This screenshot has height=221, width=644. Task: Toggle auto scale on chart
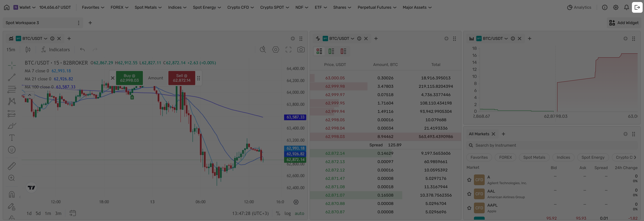[x=299, y=214]
